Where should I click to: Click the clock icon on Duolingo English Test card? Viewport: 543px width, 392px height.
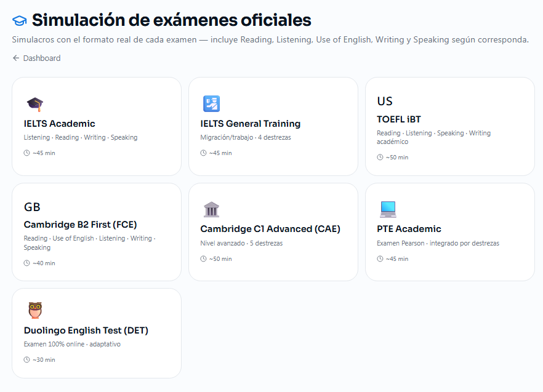(26, 360)
